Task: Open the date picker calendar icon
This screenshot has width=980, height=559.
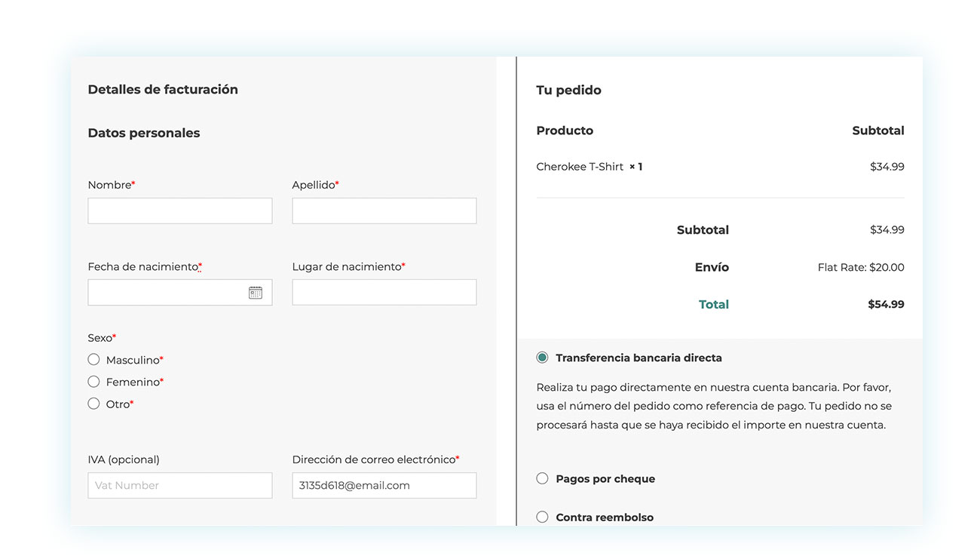Action: 257,292
